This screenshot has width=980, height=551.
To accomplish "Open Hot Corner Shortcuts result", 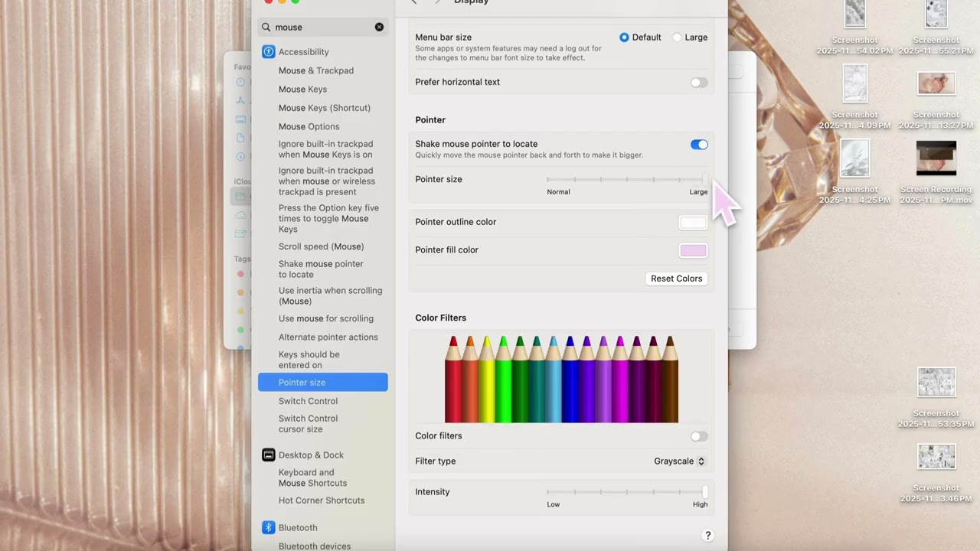I will (322, 500).
